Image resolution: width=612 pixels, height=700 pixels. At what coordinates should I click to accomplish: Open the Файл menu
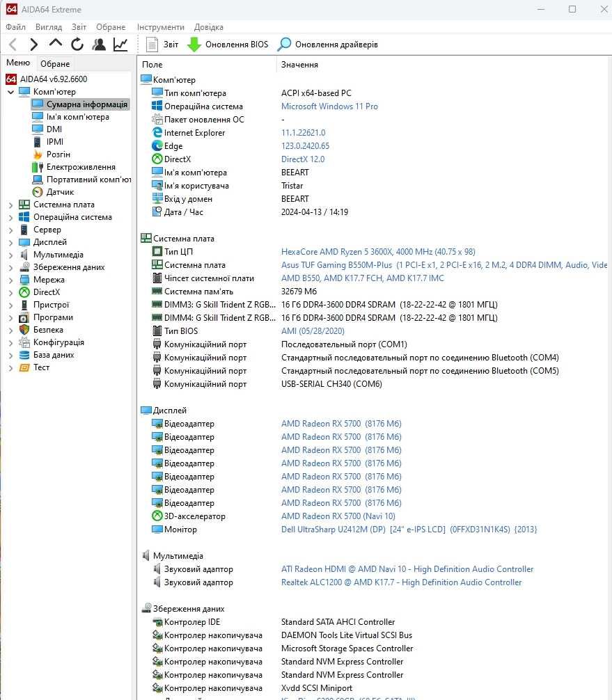tap(15, 26)
